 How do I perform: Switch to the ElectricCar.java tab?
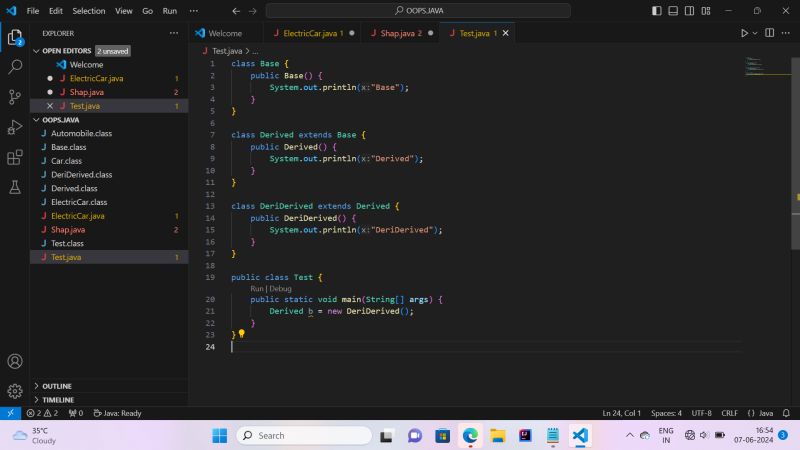click(313, 33)
